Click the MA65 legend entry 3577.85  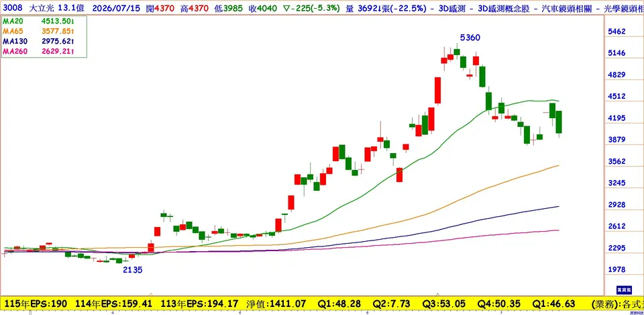click(x=38, y=31)
